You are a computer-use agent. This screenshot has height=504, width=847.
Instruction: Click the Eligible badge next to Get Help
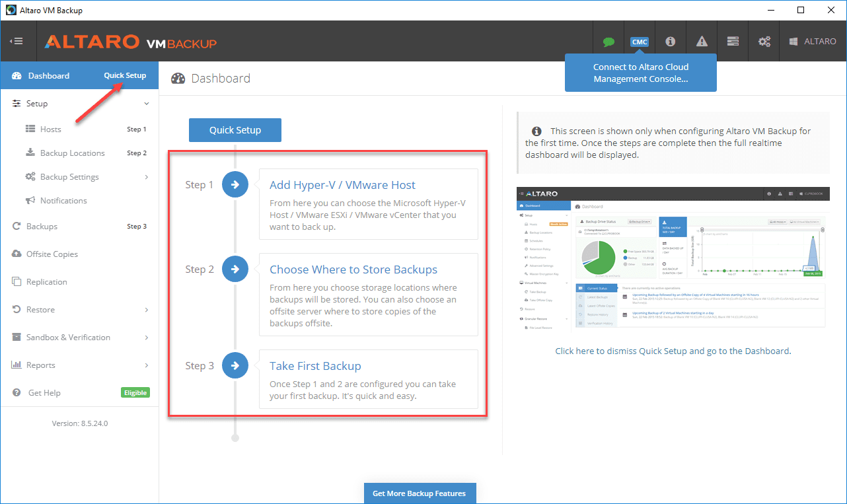coord(135,392)
